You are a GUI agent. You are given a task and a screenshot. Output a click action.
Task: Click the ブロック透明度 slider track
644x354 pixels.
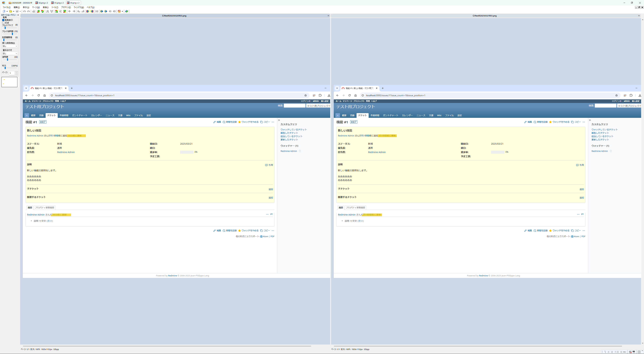[10, 34]
